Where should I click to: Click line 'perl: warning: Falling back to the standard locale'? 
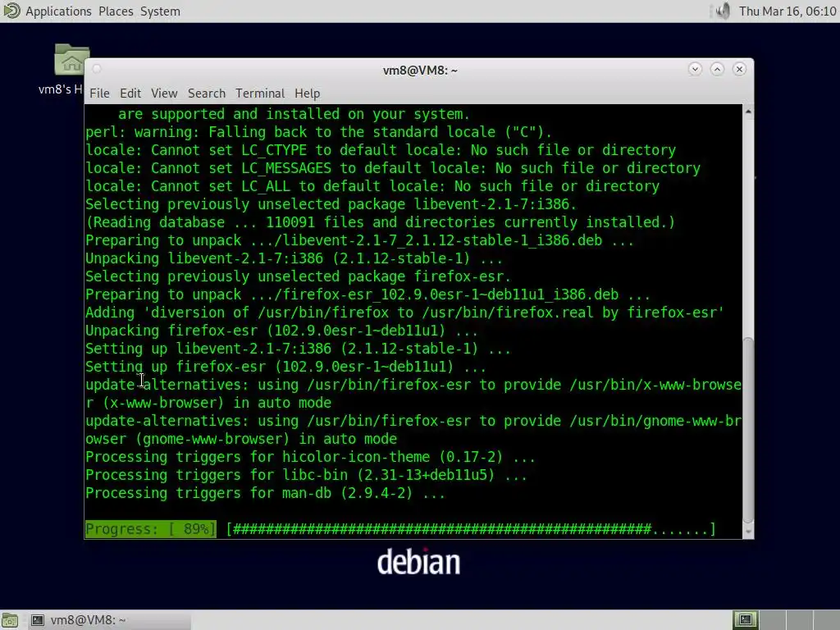(x=318, y=132)
